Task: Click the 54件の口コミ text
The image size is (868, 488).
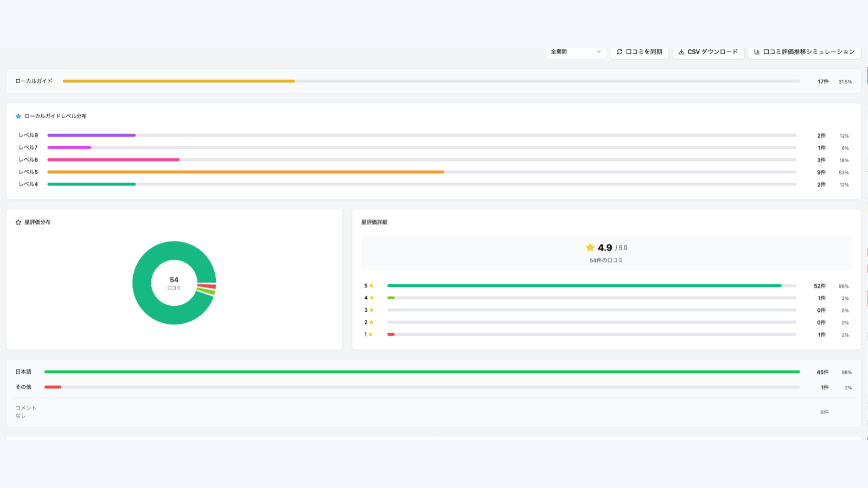Action: coord(606,260)
